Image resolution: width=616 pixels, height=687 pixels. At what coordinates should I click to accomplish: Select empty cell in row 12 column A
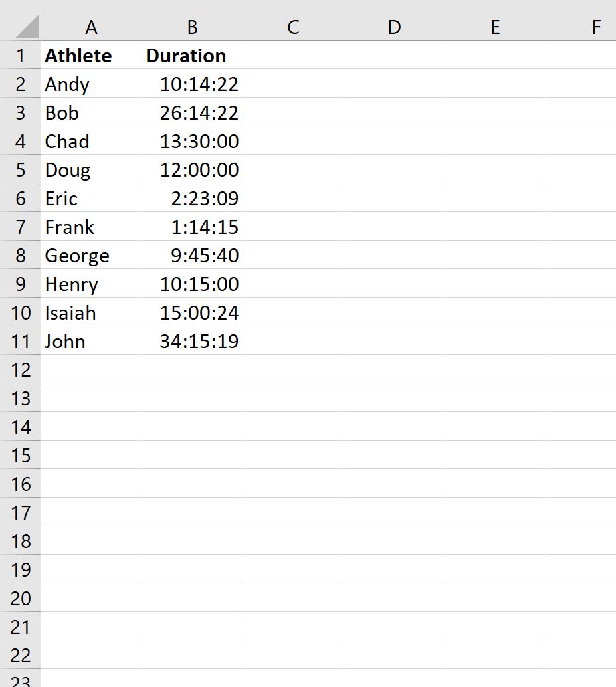[91, 369]
